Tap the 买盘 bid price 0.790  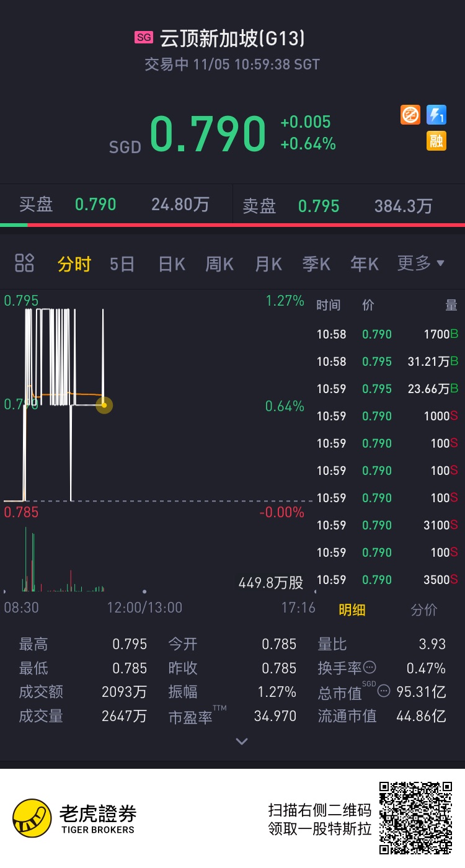[x=95, y=205]
